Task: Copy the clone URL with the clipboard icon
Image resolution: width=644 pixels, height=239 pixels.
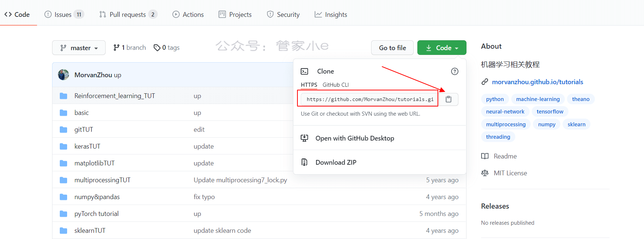Action: [448, 99]
